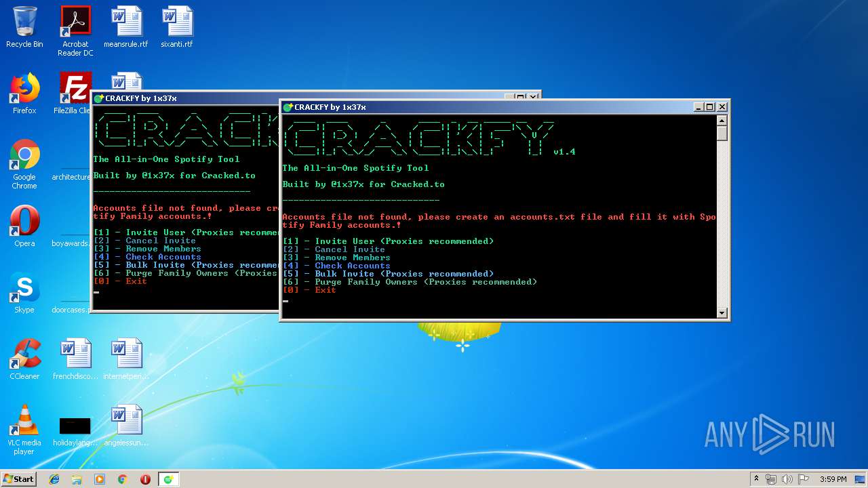Launch Opera desktop shortcut

pyautogui.click(x=24, y=226)
